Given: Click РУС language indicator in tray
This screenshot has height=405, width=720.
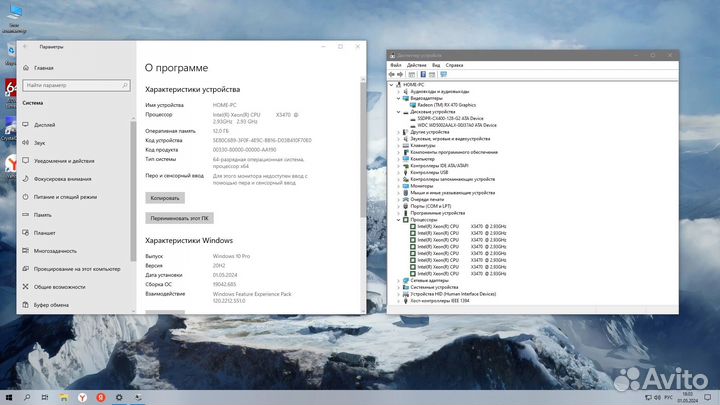Looking at the screenshot, I should click(x=668, y=398).
